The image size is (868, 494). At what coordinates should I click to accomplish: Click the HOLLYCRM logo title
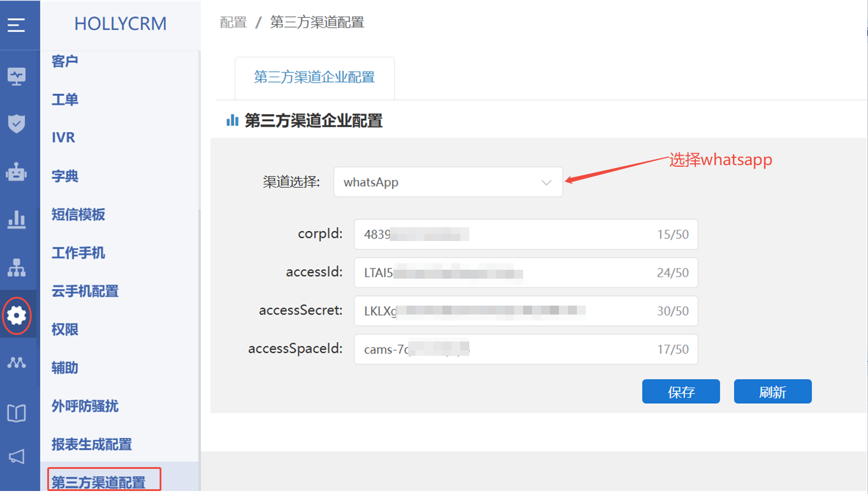click(x=120, y=24)
